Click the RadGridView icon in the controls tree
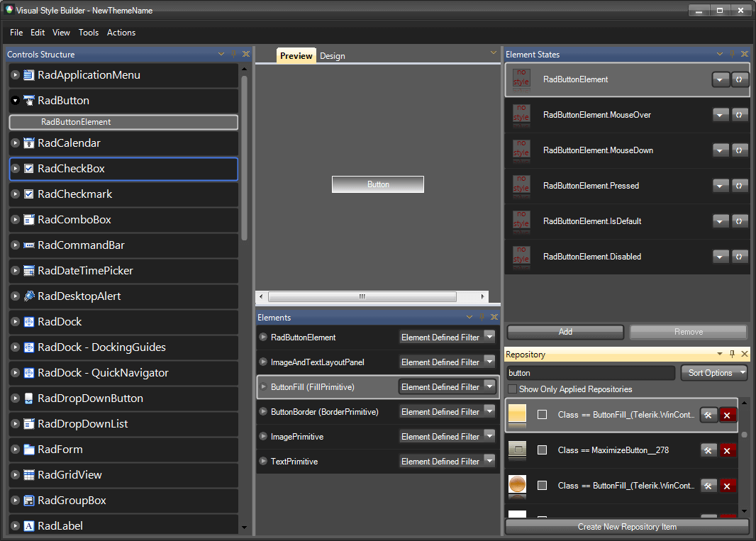The height and width of the screenshot is (541, 756). pos(28,475)
